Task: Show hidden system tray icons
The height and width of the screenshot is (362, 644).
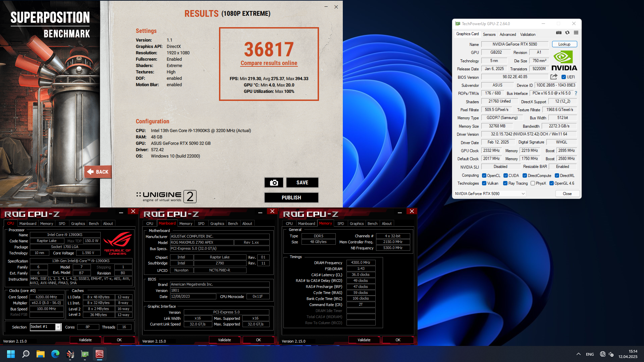Action: click(x=579, y=354)
